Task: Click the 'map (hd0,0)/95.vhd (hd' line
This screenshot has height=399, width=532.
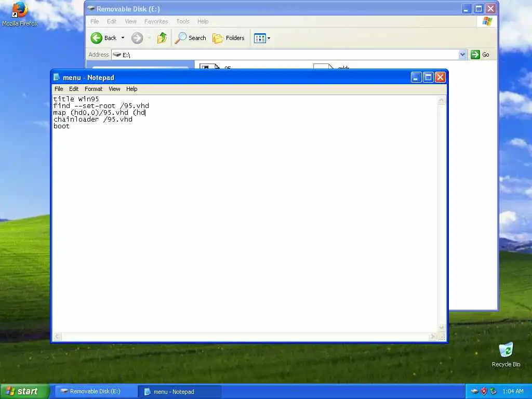Action: (x=99, y=113)
